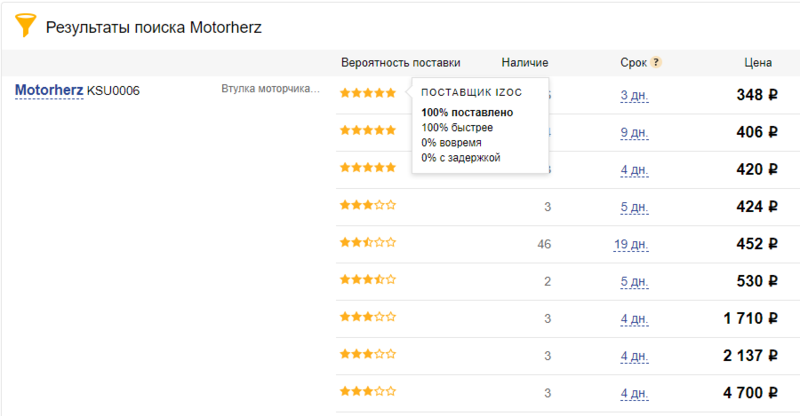This screenshot has height=416, width=800.
Task: Click the star rating in the 420 ₽ row
Action: pos(368,167)
